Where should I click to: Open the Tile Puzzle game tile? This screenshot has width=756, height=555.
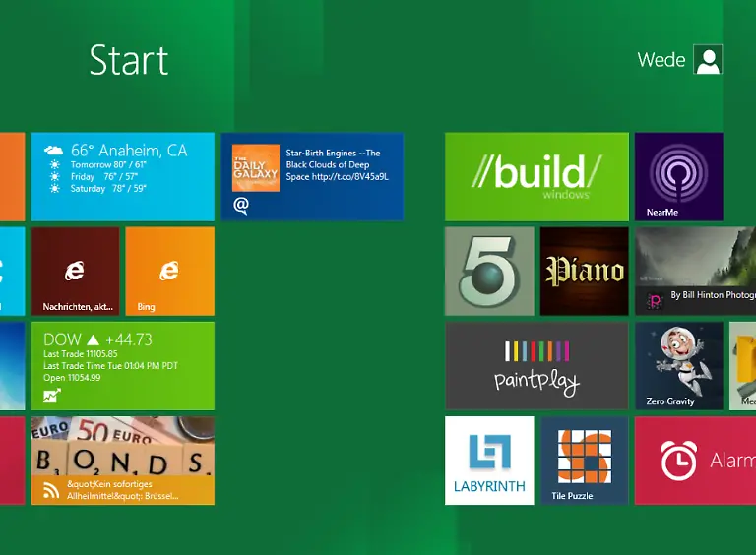coord(585,461)
